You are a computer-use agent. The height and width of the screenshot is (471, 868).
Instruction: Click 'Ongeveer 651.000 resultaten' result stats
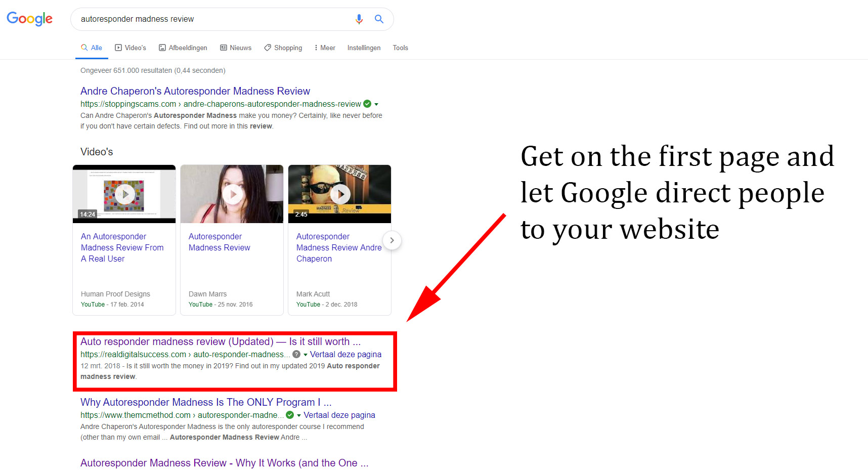coord(153,70)
